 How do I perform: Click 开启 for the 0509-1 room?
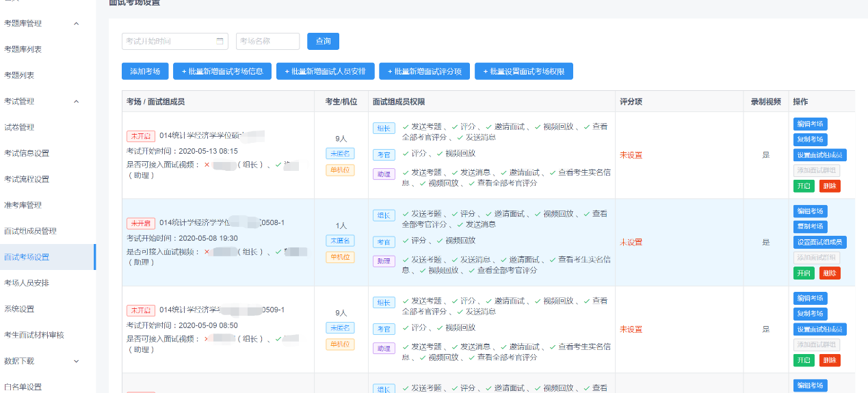pos(804,360)
